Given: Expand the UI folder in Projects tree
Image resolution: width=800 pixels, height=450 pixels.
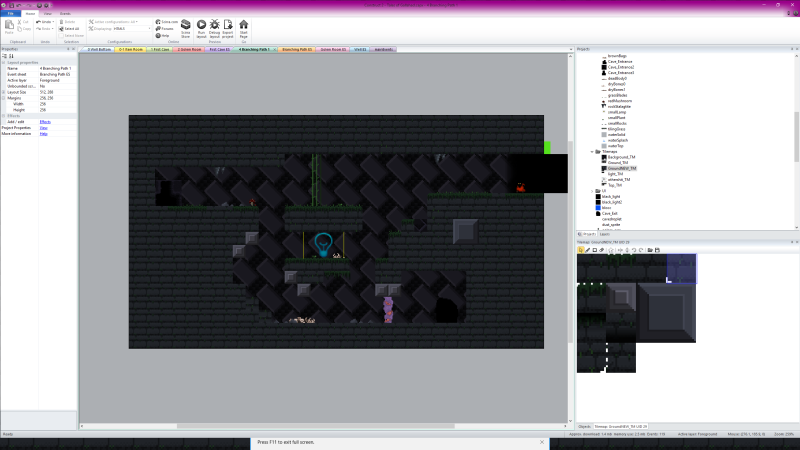Looking at the screenshot, I should point(592,191).
